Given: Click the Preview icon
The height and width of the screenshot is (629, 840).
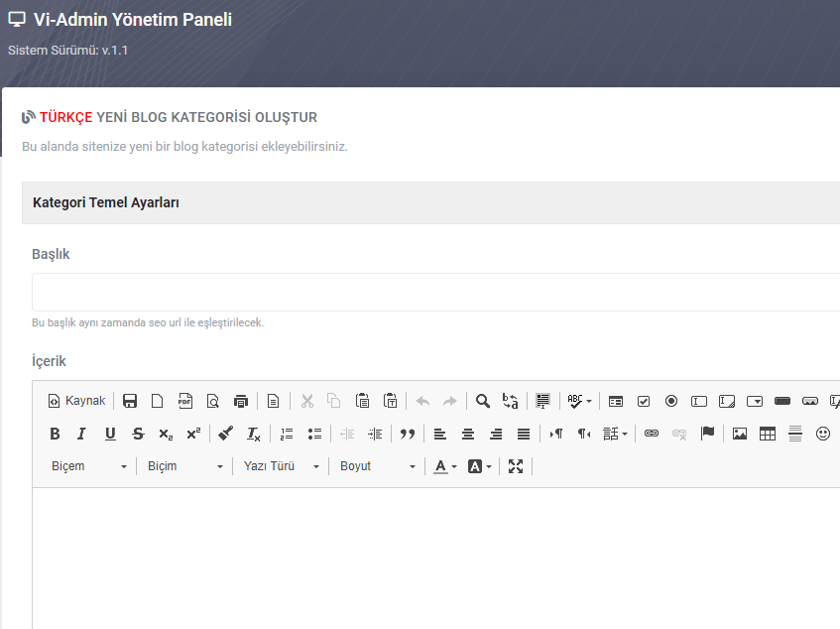Looking at the screenshot, I should tap(213, 401).
